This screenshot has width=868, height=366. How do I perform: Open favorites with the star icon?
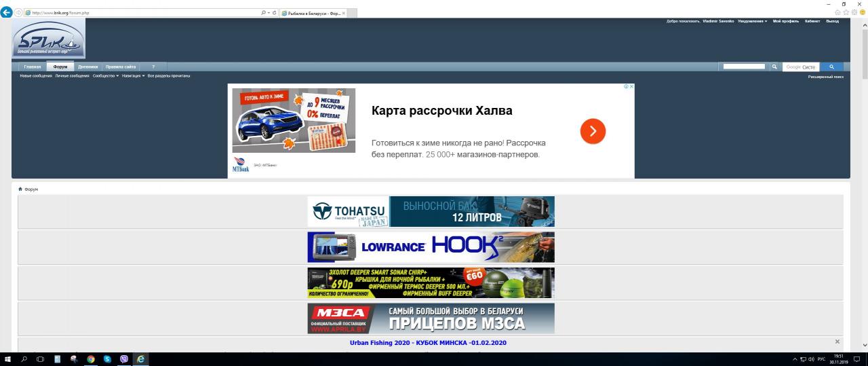click(846, 12)
